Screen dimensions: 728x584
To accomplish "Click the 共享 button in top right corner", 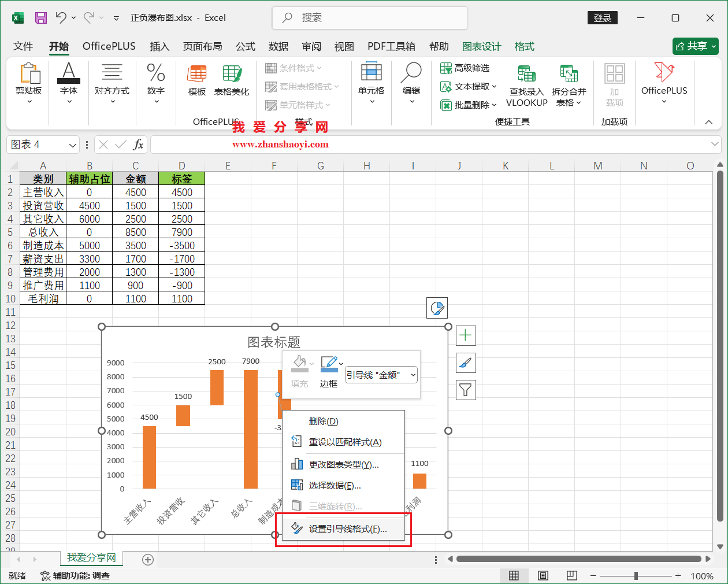I will 695,46.
